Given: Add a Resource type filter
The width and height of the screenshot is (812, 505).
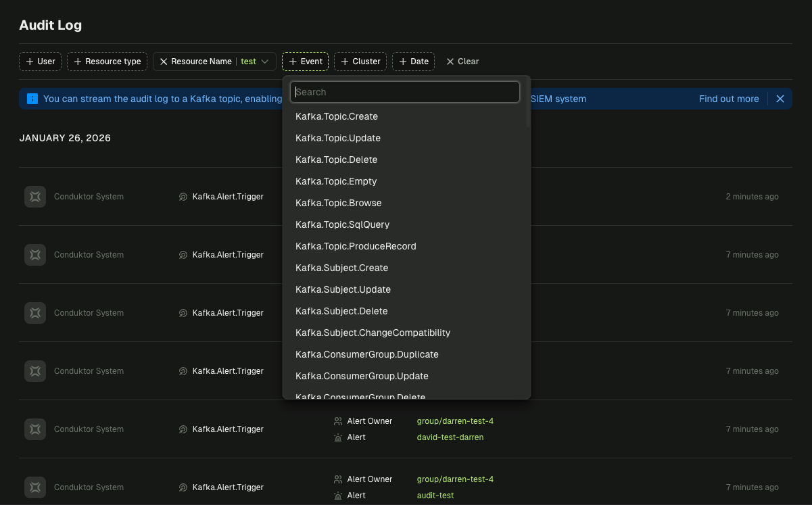Looking at the screenshot, I should pos(108,62).
